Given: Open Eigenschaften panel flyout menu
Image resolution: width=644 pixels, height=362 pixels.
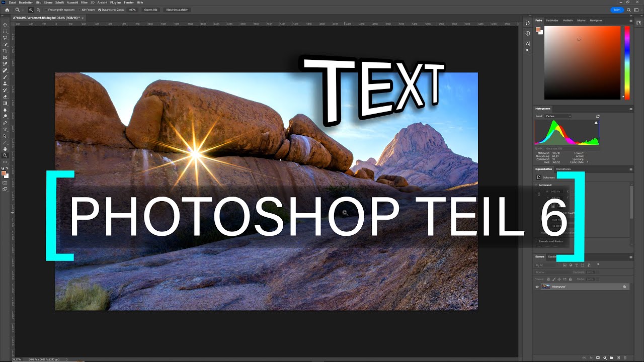Looking at the screenshot, I should point(631,169).
